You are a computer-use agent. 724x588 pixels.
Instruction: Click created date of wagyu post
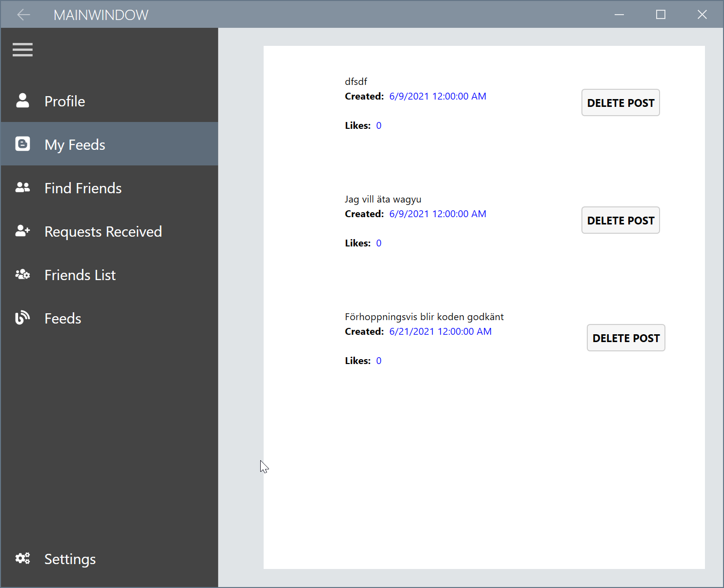(x=438, y=214)
